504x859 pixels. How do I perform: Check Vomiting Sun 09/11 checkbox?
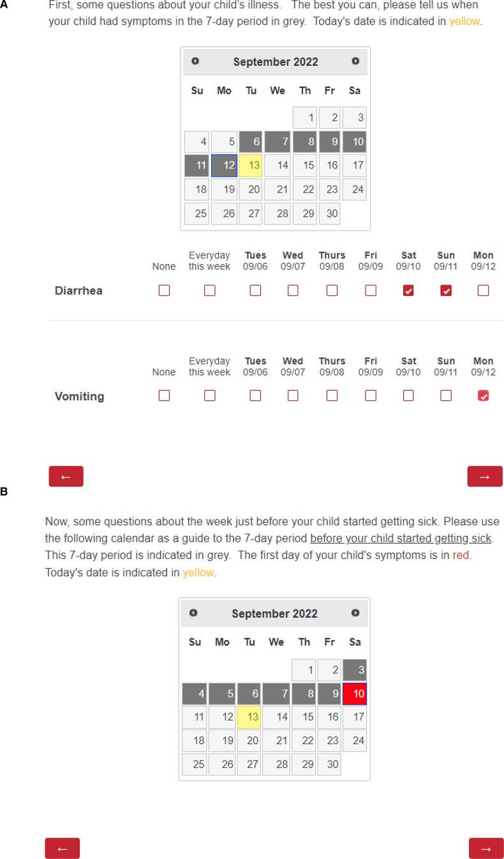click(x=446, y=396)
